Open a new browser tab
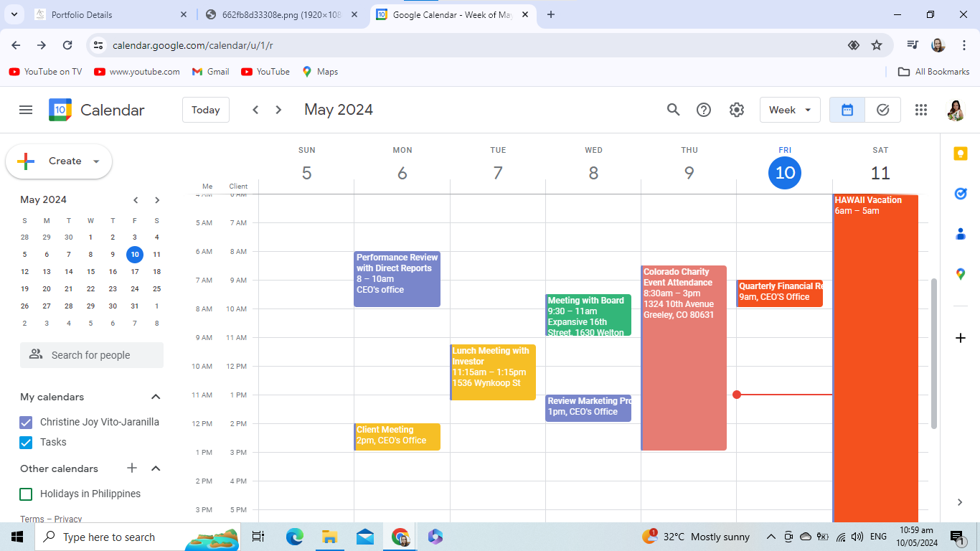 [x=551, y=14]
